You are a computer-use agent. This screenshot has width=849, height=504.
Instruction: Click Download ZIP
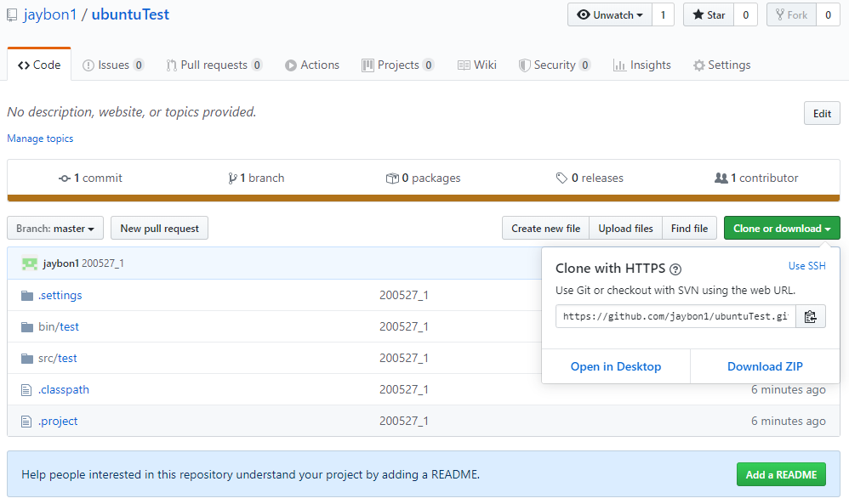(765, 366)
